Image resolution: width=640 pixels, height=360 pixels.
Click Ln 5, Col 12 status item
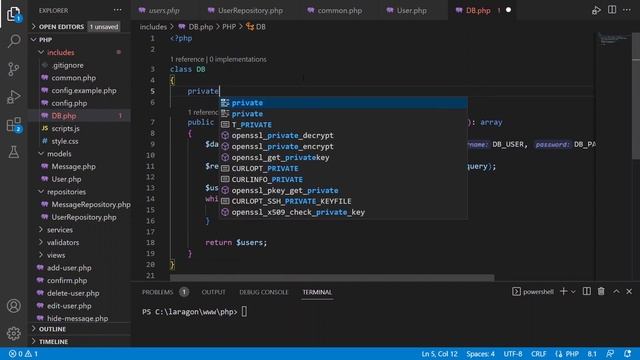coord(439,353)
